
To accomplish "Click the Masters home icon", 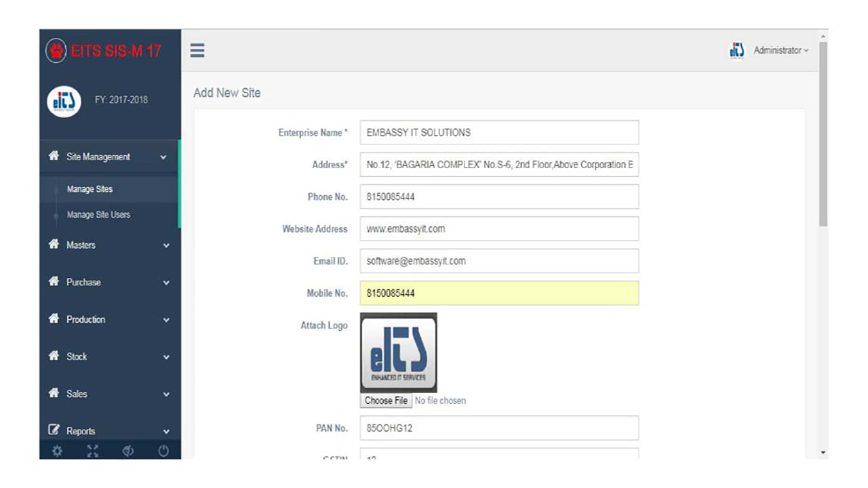I will click(x=54, y=245).
